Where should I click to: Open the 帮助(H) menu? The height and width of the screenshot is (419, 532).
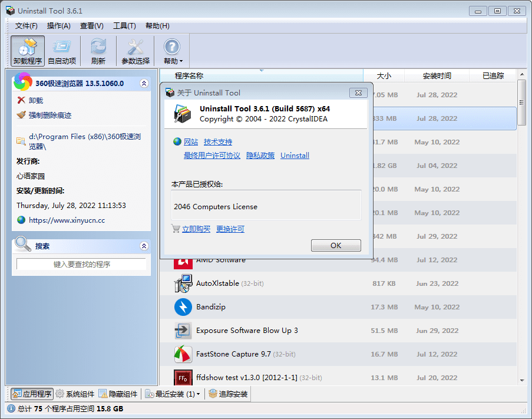tap(157, 26)
